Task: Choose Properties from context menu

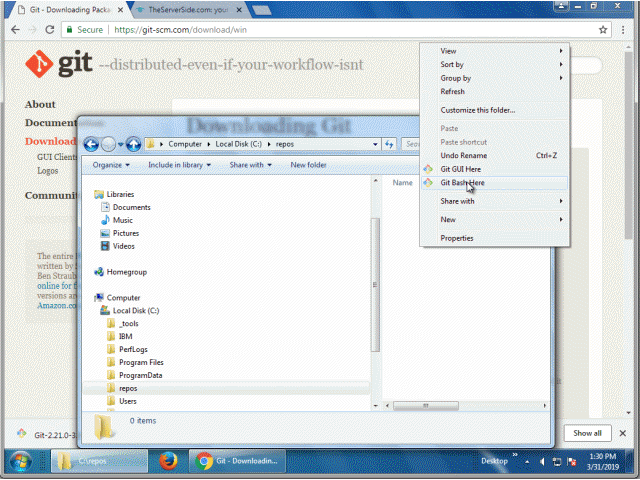Action: (457, 238)
